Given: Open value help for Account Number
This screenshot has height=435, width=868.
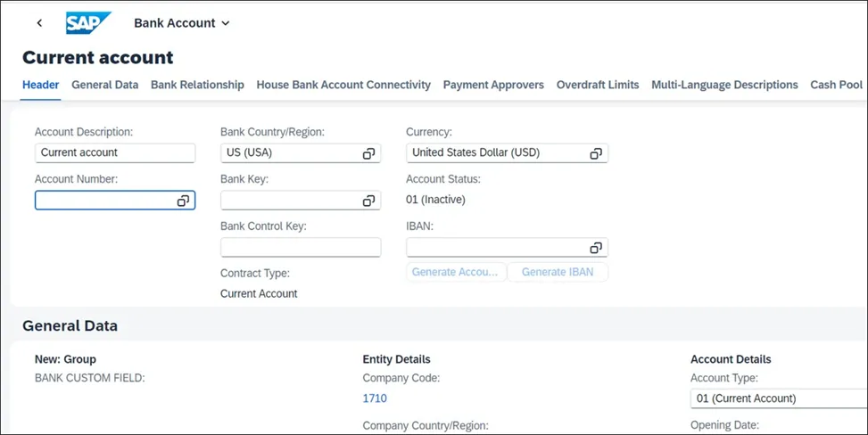Looking at the screenshot, I should (183, 201).
